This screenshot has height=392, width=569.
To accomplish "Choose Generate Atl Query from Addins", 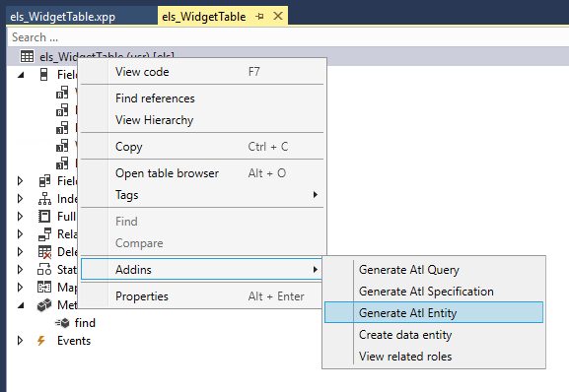I will 434,270.
